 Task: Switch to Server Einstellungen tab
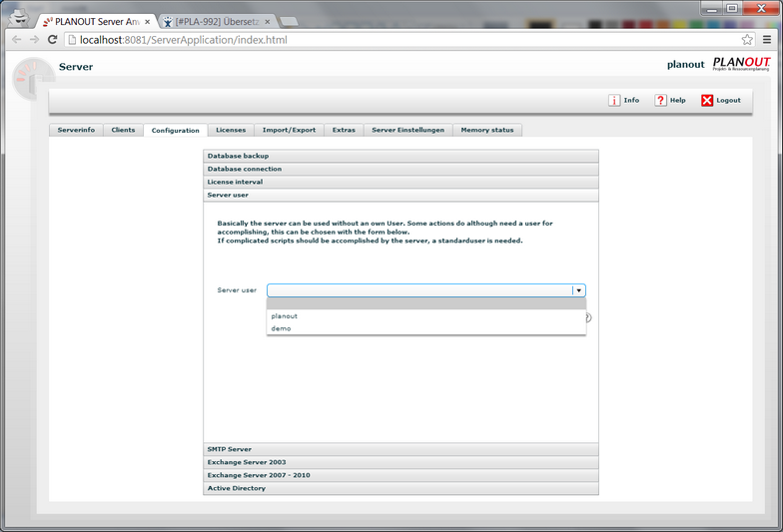(x=407, y=130)
